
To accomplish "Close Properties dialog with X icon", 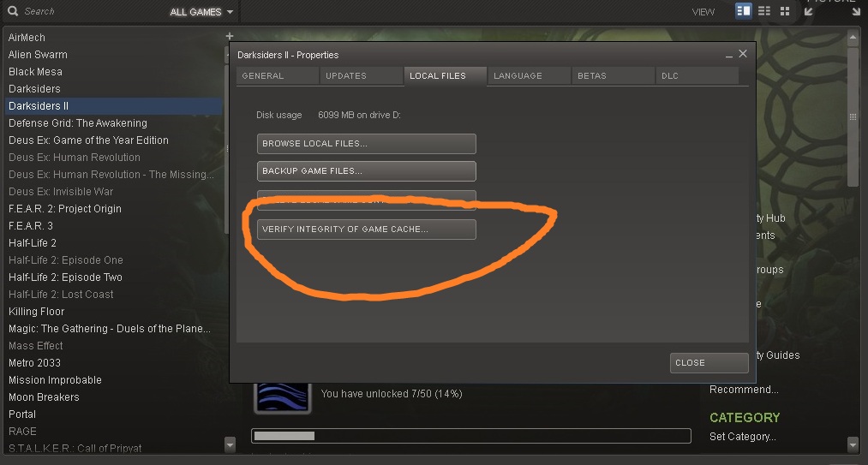I will coord(743,54).
